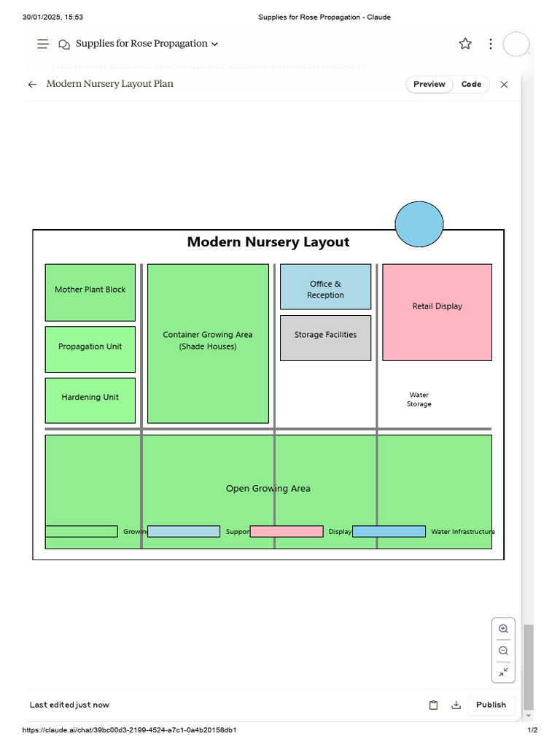This screenshot has width=560, height=747.
Task: Click the Modern Nursery Layout Plan title
Action: click(x=109, y=84)
